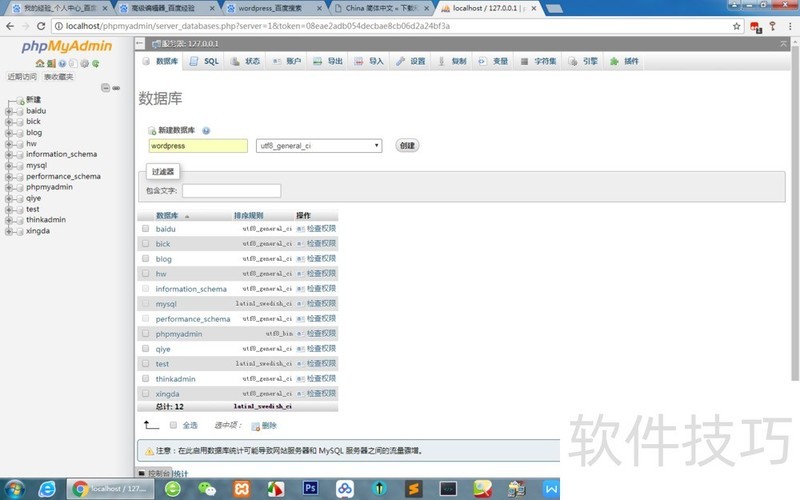Expand information_schema node in sidebar tree

click(x=9, y=155)
